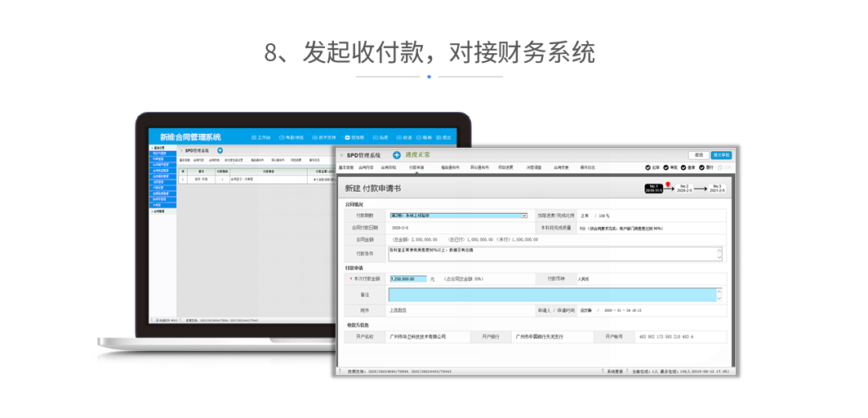Click 基本信息 tab in laptop window
Viewport: 868px width, 418px height.
(185, 160)
